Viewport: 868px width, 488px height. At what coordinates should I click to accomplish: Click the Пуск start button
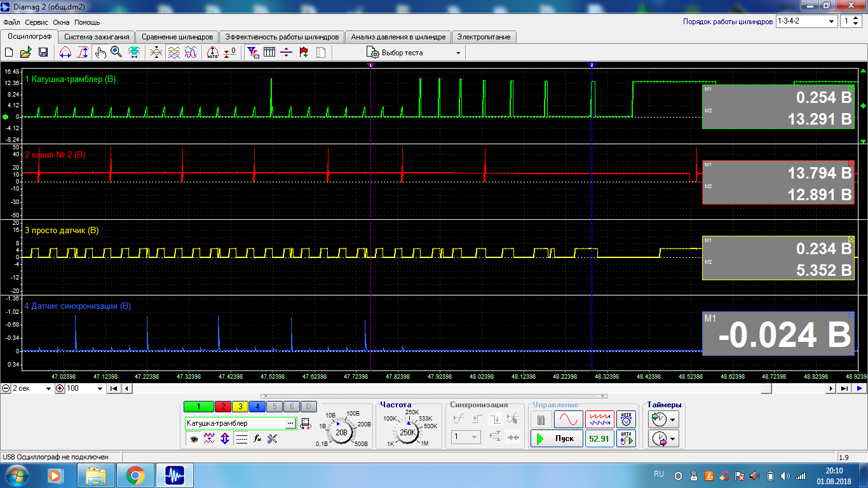pyautogui.click(x=557, y=438)
